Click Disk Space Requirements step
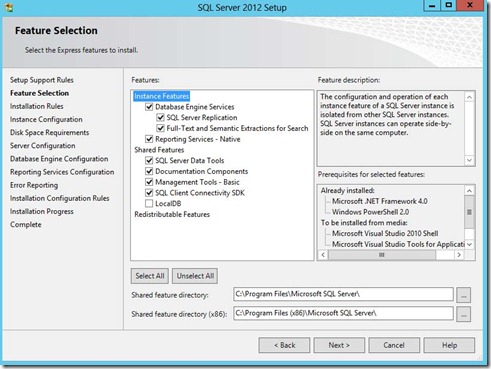This screenshot has width=491, height=369. click(x=49, y=133)
